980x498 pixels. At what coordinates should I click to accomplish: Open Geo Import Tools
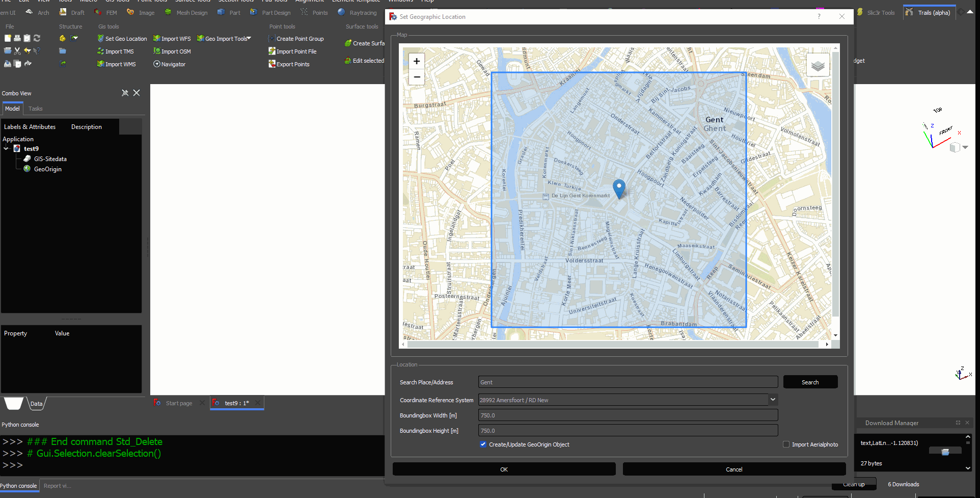point(225,38)
